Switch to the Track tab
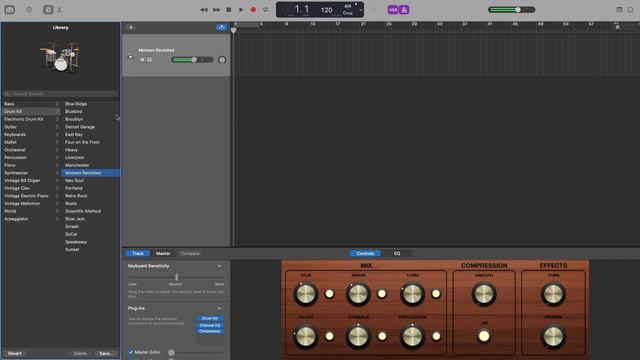Image resolution: width=640 pixels, height=360 pixels. (138, 253)
